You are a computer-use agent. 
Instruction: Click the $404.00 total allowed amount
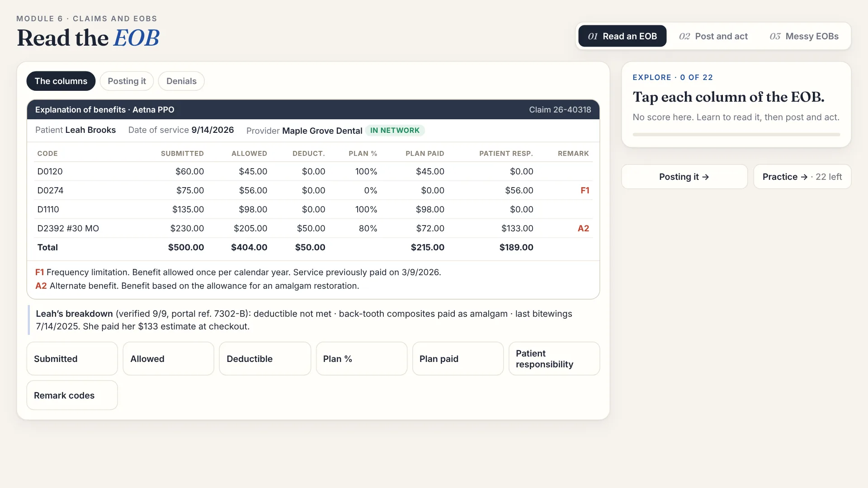tap(249, 248)
